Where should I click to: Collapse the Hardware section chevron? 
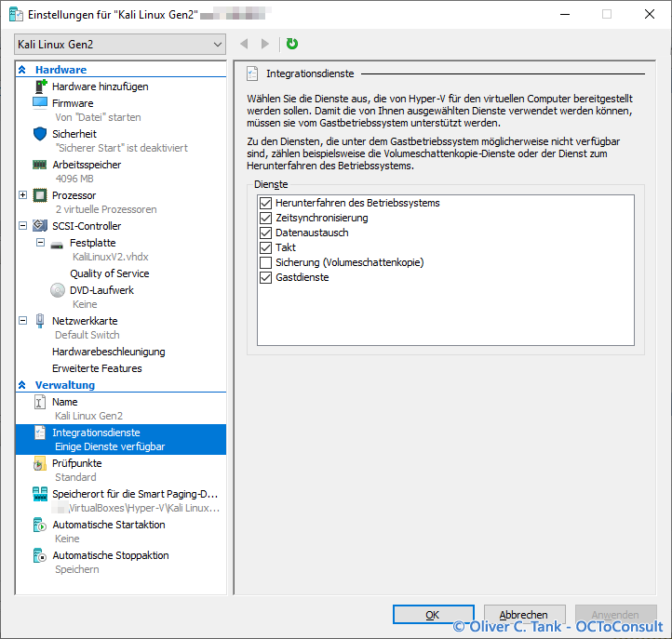pyautogui.click(x=22, y=70)
